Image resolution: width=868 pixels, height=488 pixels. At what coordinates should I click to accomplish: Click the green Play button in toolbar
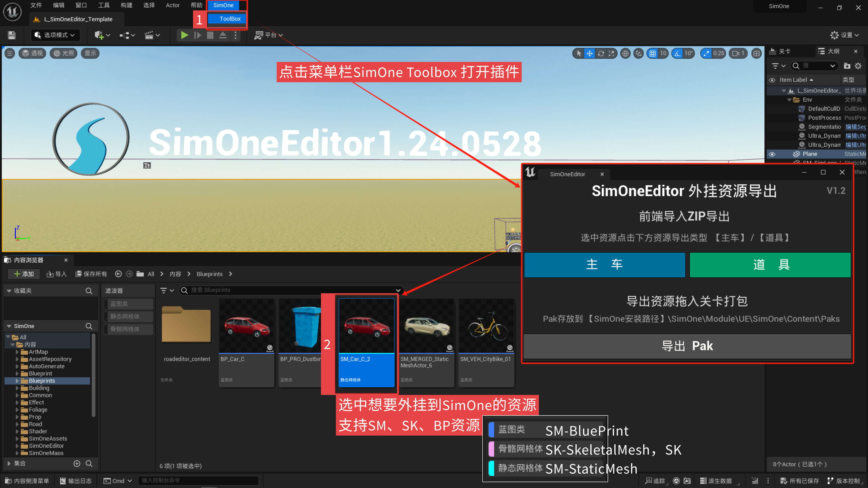click(184, 35)
